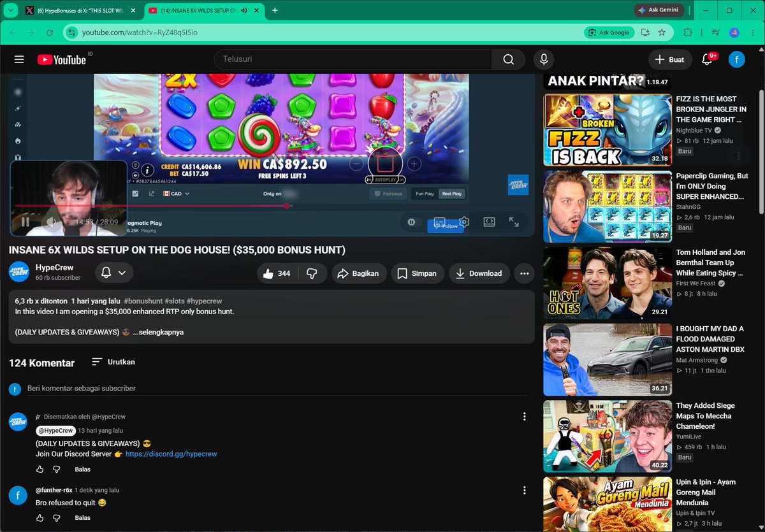Open the Paperclip Gaming video thumbnail

608,206
